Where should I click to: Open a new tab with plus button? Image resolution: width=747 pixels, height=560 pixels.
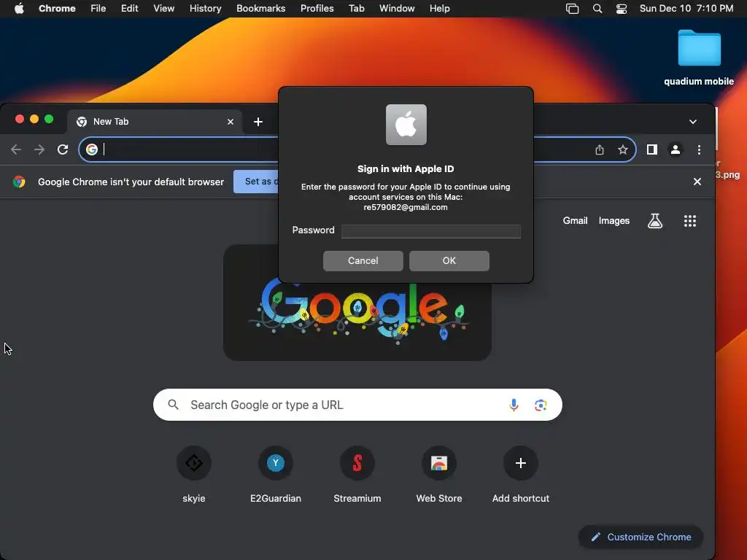point(258,122)
